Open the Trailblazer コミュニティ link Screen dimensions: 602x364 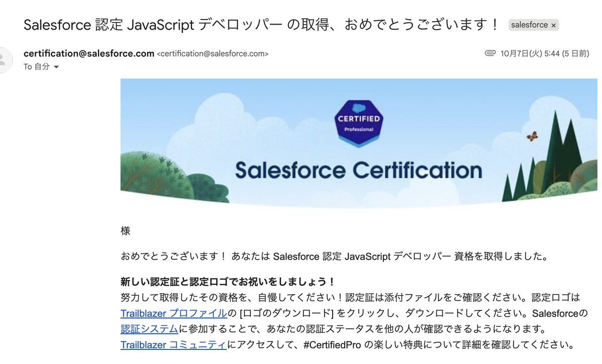point(174,345)
